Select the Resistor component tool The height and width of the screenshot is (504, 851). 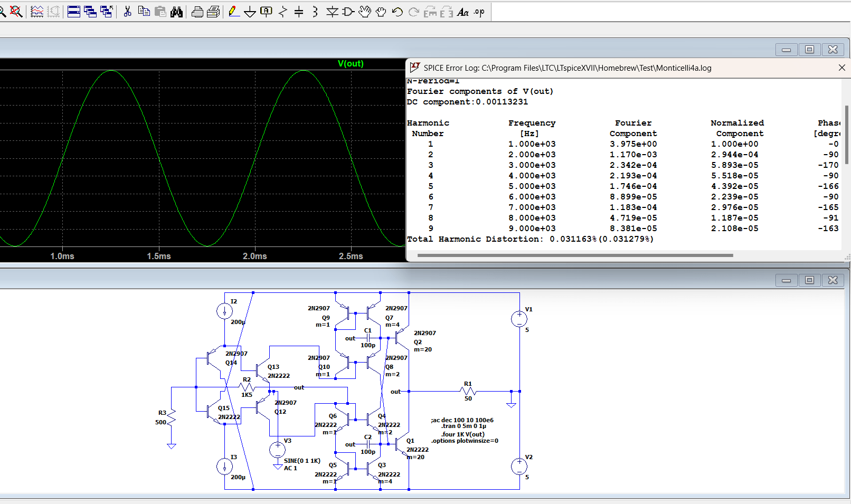[x=283, y=12]
